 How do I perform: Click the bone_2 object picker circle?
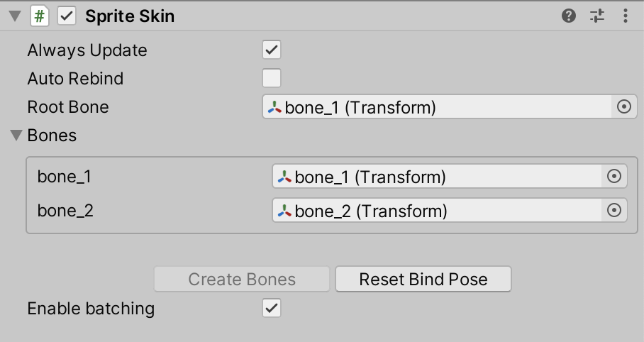coord(614,211)
